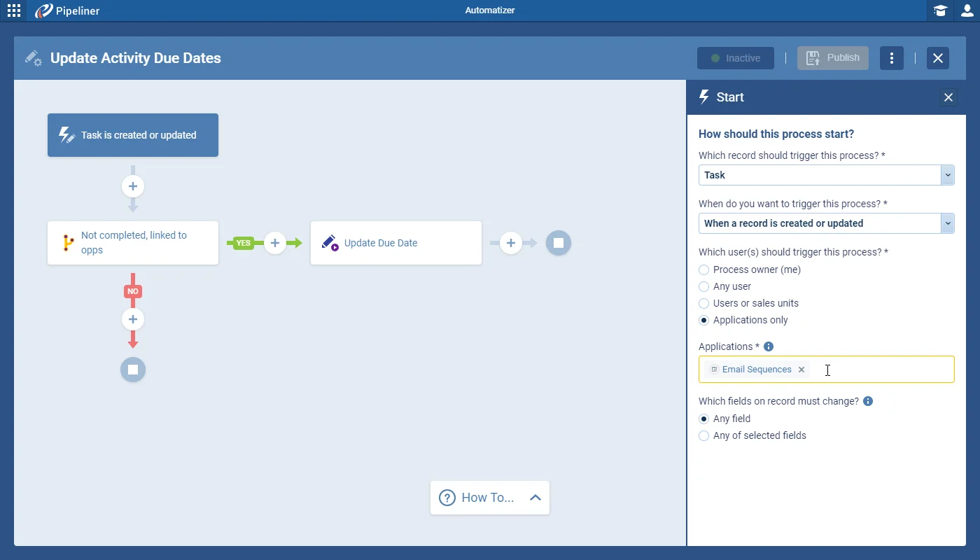Click the Publish button
Viewport: 980px width, 560px height.
tap(833, 58)
